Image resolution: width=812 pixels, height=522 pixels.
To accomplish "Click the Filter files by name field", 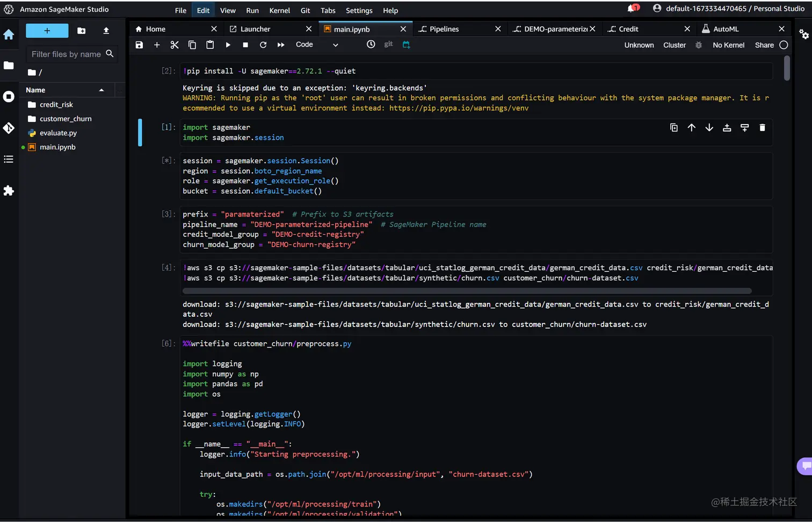I will point(66,54).
